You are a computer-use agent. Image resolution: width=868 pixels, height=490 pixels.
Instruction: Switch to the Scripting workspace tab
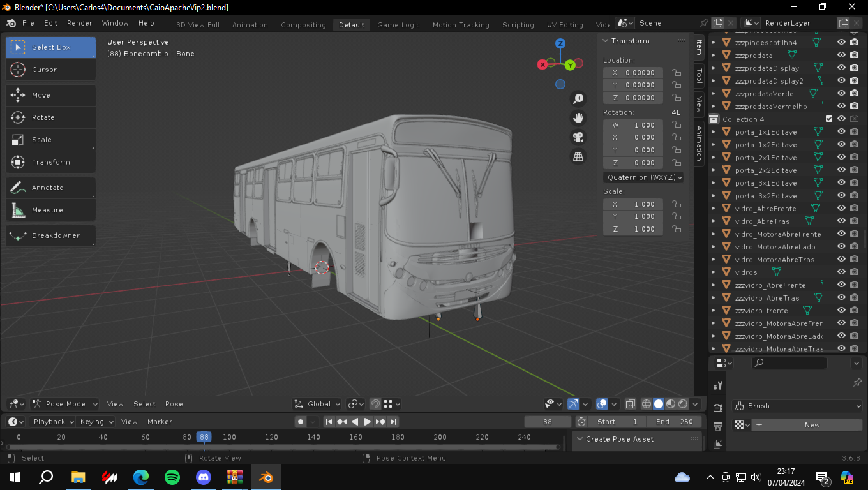pos(518,25)
